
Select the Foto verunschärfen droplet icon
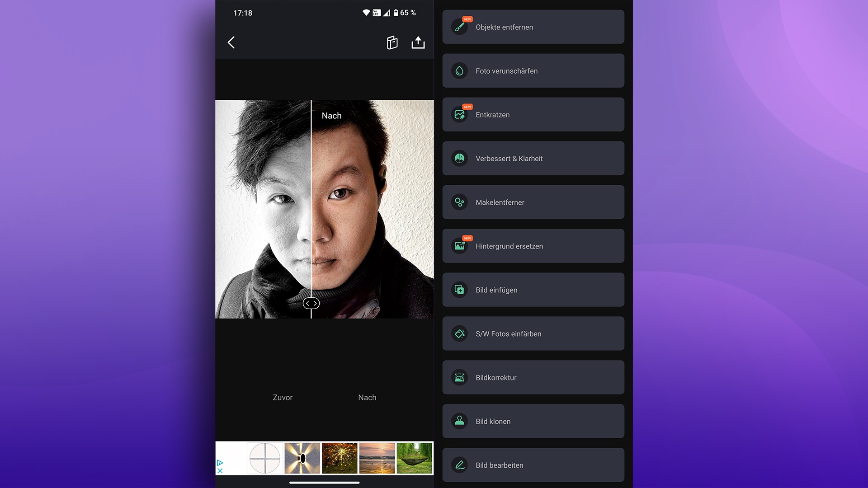(459, 71)
